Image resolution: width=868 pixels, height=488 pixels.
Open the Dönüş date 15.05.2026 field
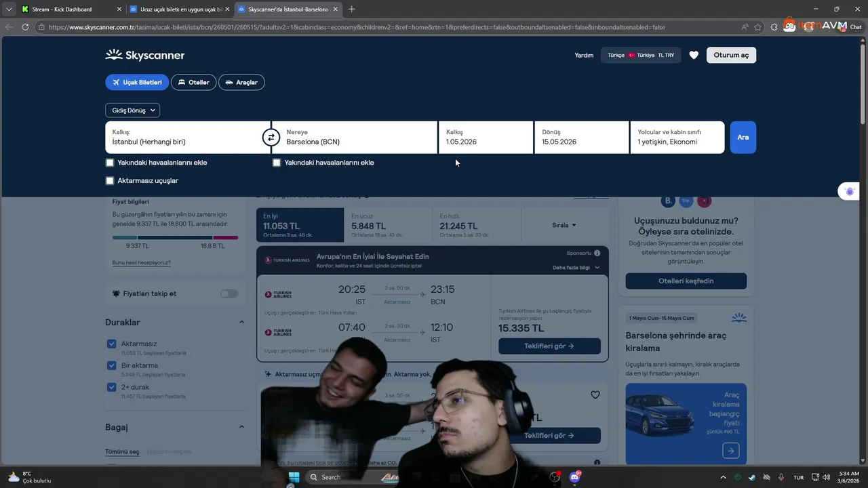pos(582,138)
